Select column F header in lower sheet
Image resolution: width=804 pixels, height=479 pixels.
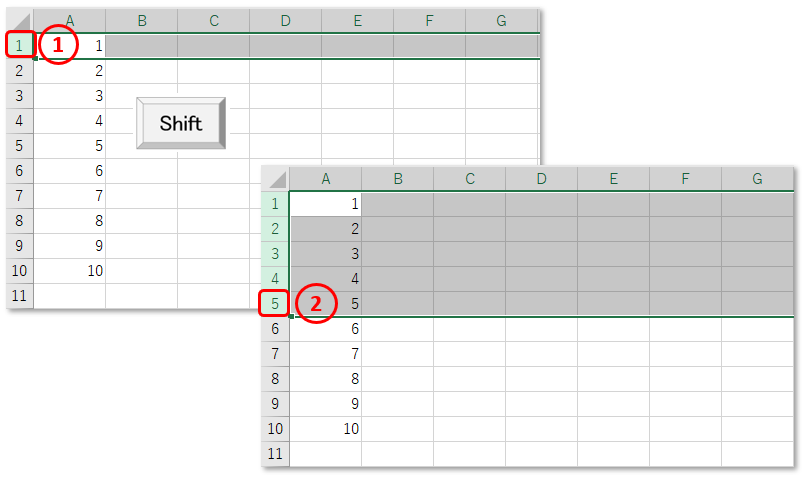click(686, 178)
